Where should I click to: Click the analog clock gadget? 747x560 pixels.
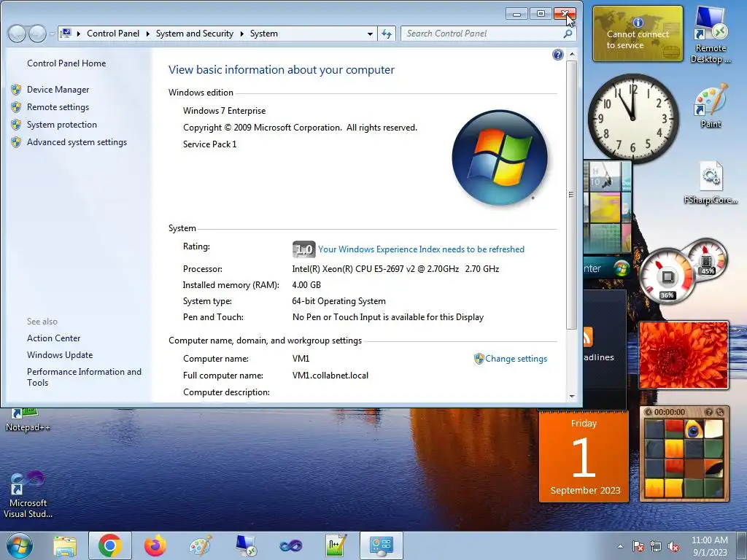(632, 118)
